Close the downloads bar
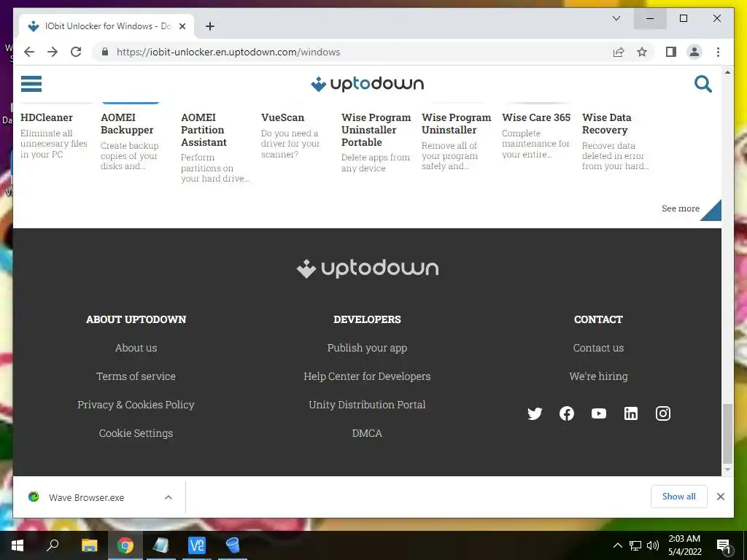The width and height of the screenshot is (747, 560). [720, 497]
